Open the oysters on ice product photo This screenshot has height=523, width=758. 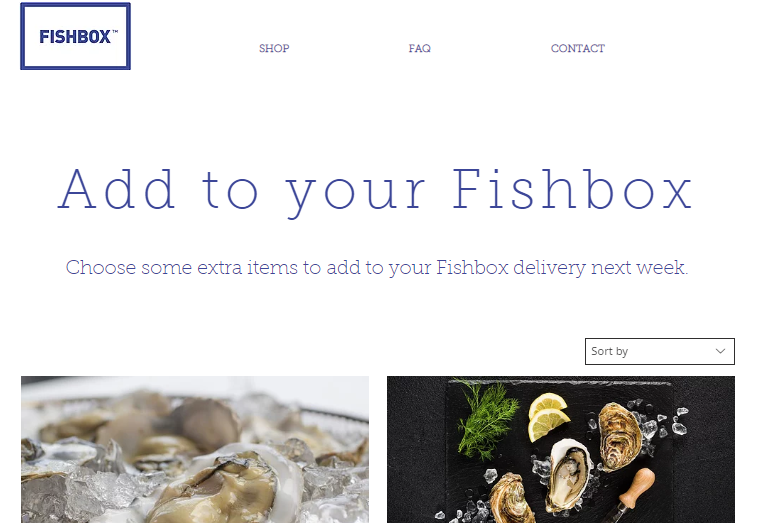195,450
